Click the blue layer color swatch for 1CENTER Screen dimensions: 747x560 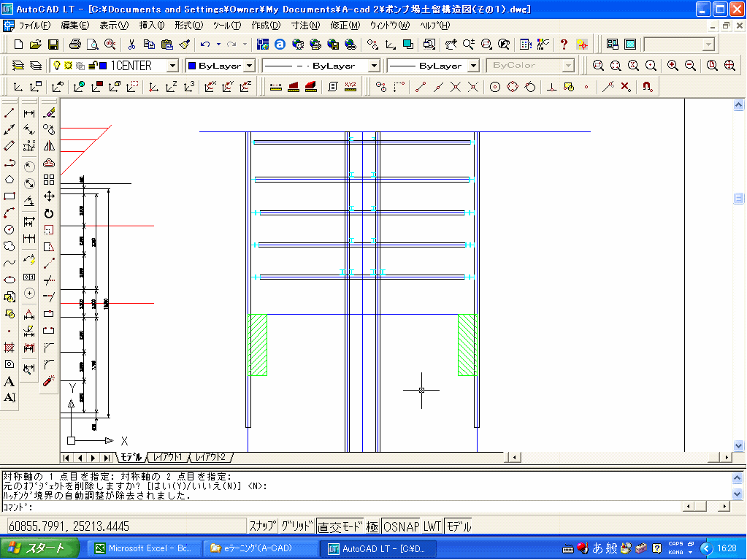[x=103, y=65]
